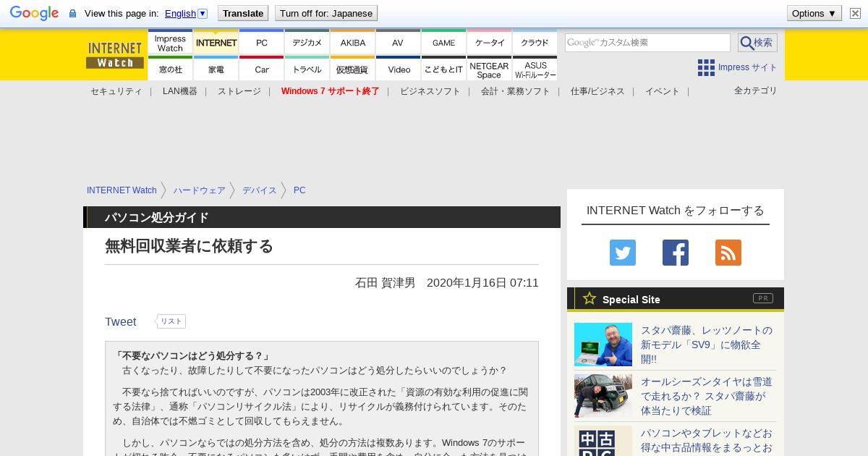868x456 pixels.
Task: Click the Tweet link
Action: (x=120, y=322)
